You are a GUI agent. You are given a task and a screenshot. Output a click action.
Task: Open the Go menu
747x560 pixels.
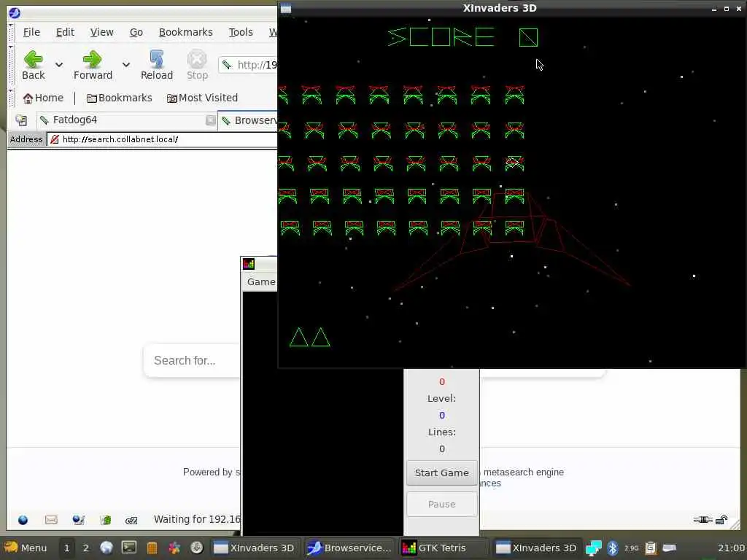point(136,32)
